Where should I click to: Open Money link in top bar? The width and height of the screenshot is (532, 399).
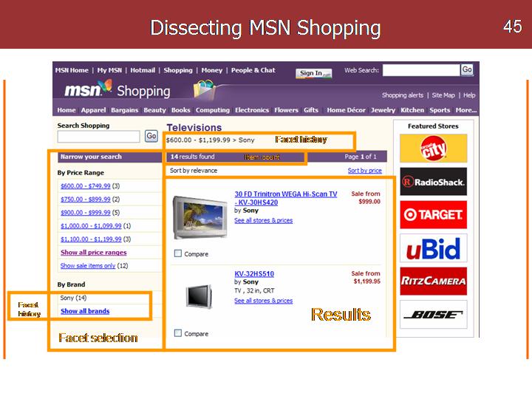click(x=212, y=70)
